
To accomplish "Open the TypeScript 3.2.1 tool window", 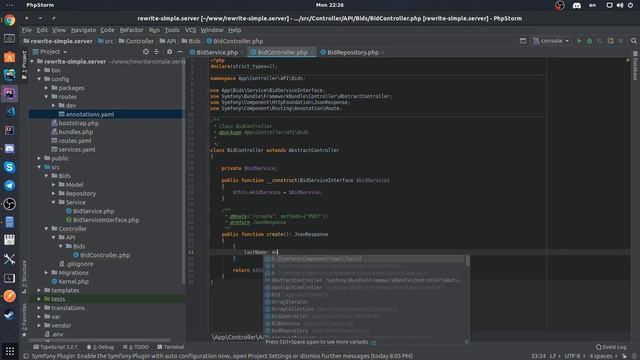I will [x=55, y=347].
